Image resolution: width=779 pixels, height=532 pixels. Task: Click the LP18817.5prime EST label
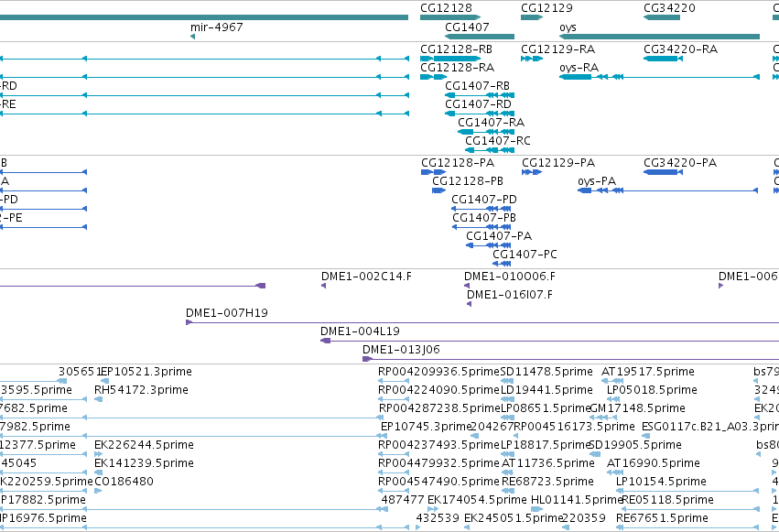(545, 445)
